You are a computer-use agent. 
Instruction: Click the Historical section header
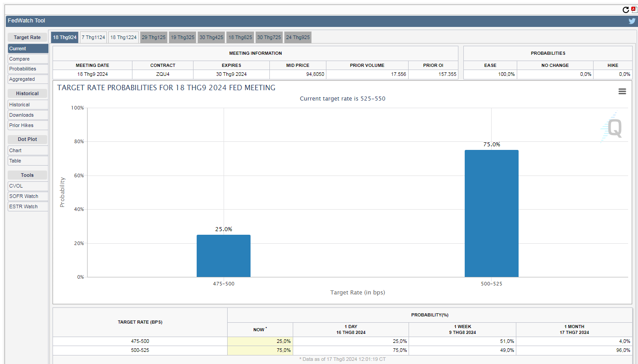pos(27,93)
